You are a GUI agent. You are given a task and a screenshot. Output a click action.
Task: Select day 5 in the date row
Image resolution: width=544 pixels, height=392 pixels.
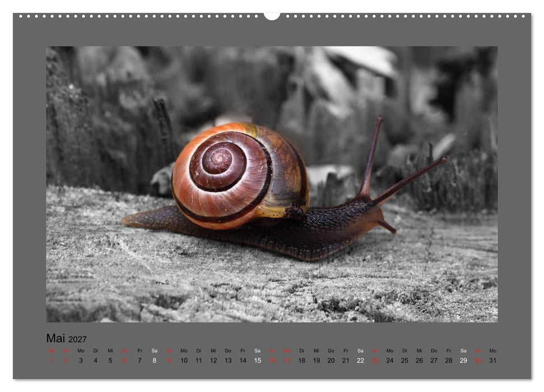point(110,361)
